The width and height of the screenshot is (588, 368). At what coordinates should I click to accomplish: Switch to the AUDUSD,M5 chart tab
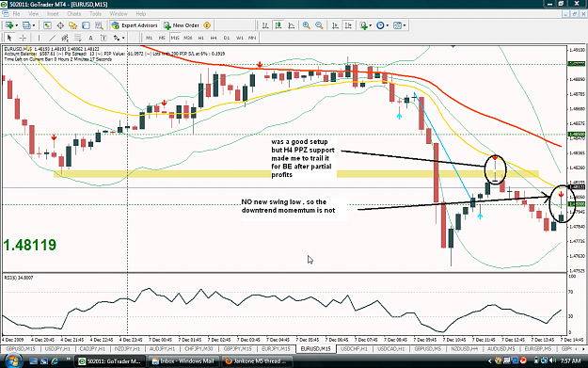[x=501, y=349]
